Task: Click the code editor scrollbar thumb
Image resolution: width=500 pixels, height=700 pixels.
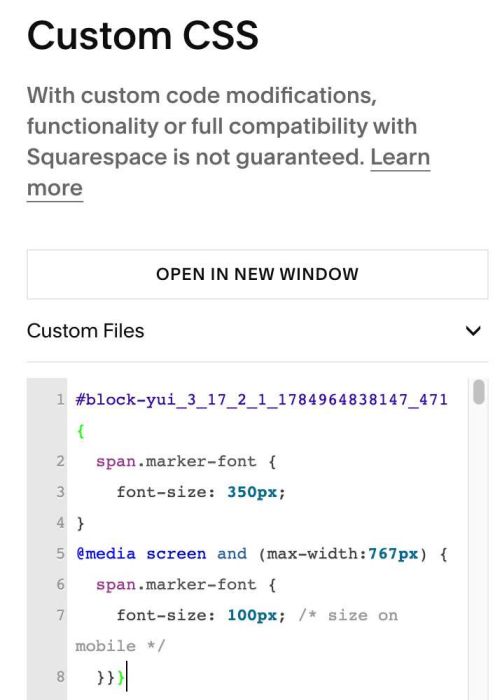Action: [x=479, y=392]
